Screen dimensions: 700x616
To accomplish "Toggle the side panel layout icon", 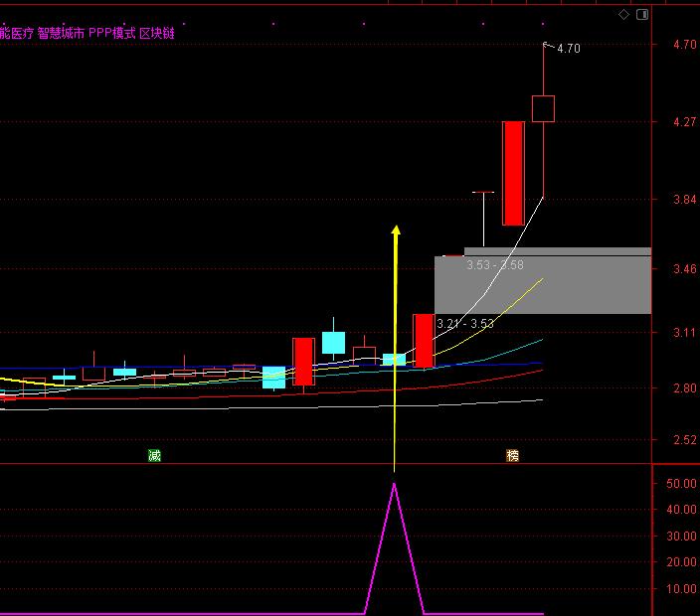I will pyautogui.click(x=642, y=15).
